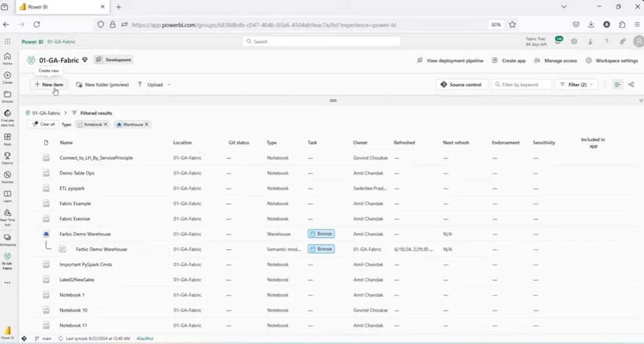
Task: Open Important PySpark Cmds notebook
Action: coord(85,264)
